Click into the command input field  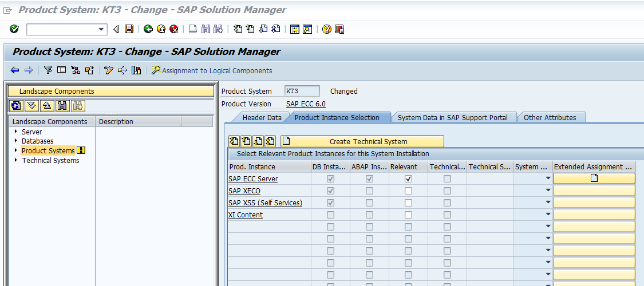point(62,29)
